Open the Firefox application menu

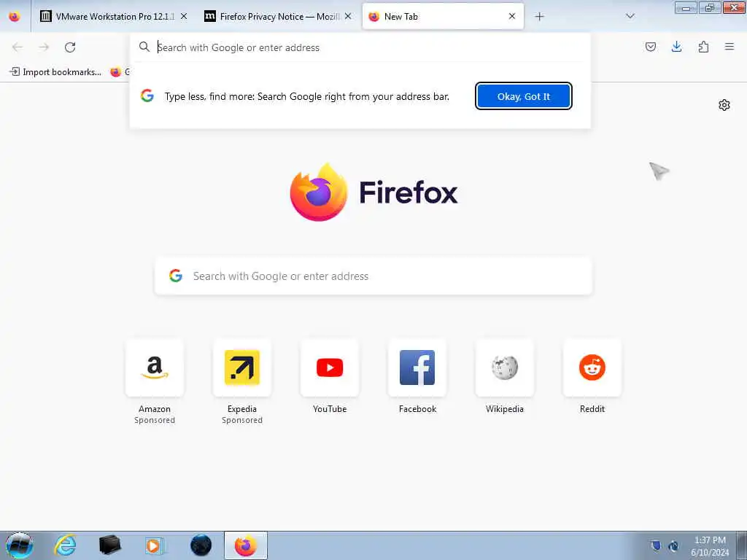pos(729,47)
